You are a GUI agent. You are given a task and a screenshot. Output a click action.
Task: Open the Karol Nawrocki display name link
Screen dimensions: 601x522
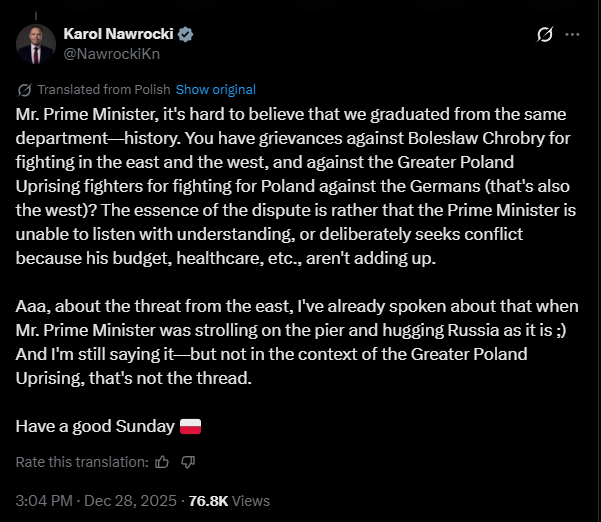click(119, 35)
